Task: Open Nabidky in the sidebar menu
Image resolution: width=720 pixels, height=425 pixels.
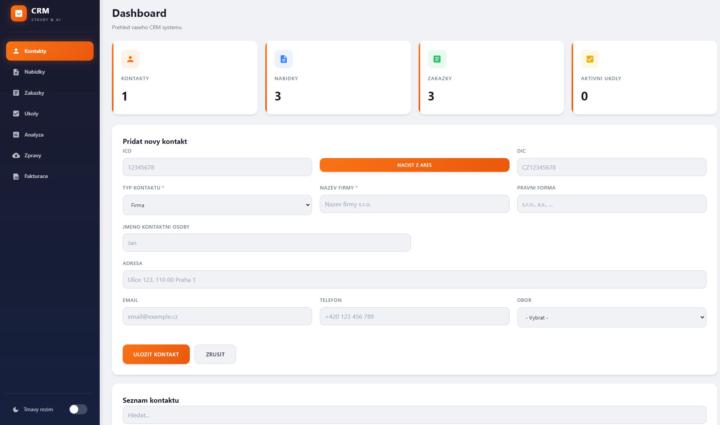Action: [35, 72]
